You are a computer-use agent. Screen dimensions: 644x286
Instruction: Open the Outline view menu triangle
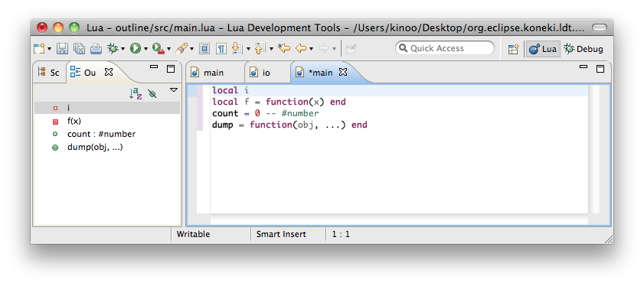(x=174, y=89)
